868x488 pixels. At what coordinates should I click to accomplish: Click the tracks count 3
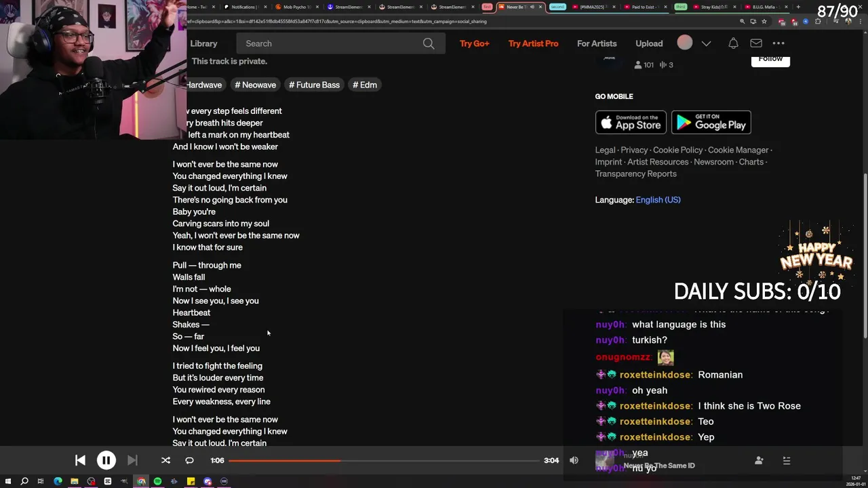[666, 65]
